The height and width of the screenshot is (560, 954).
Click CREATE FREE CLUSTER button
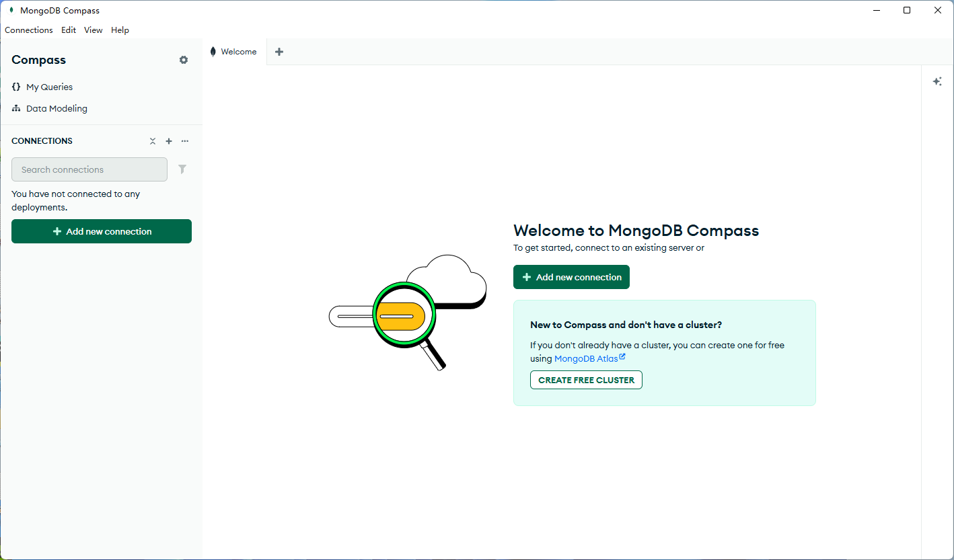tap(586, 380)
